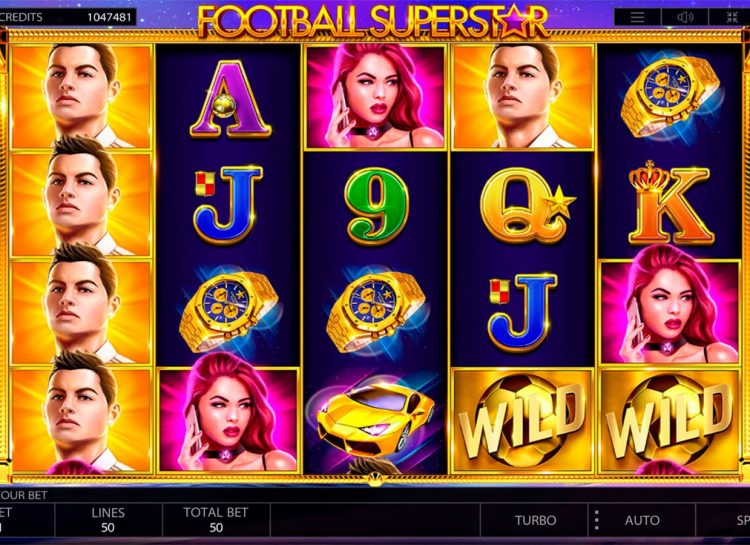Click the blue J on second reel
Viewport: 750px width, 545px height.
pyautogui.click(x=228, y=204)
